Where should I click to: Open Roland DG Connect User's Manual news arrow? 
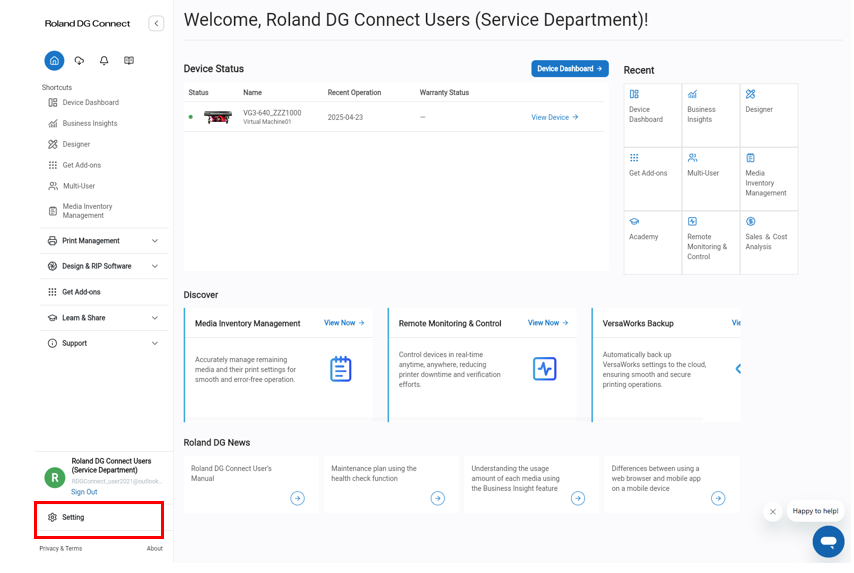pos(297,498)
